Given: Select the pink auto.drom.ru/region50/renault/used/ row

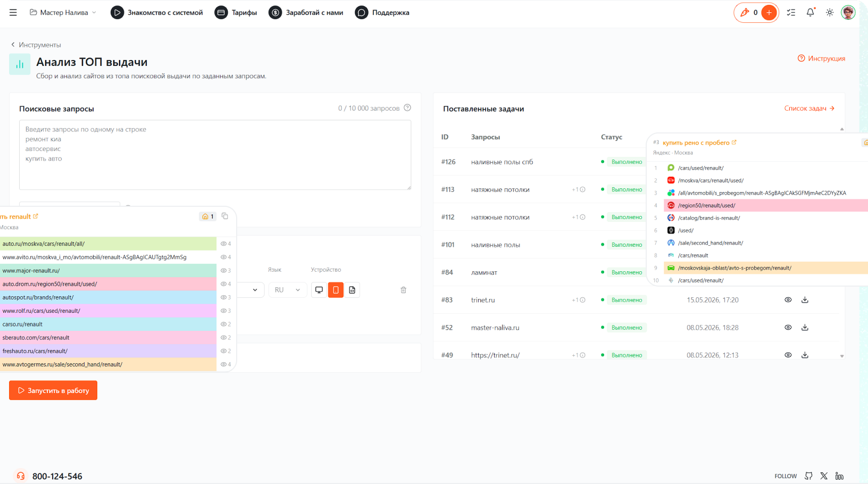Looking at the screenshot, I should click(x=108, y=284).
